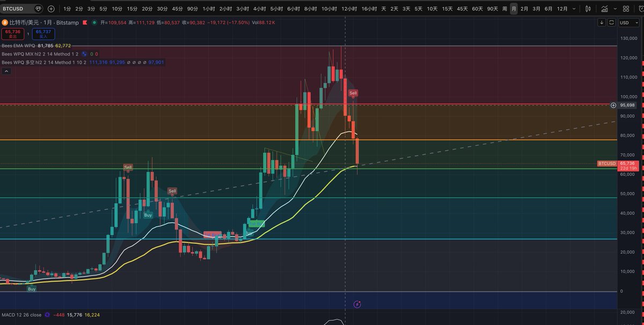Select the 4小时 timeframe
644x325 pixels.
(x=259, y=9)
